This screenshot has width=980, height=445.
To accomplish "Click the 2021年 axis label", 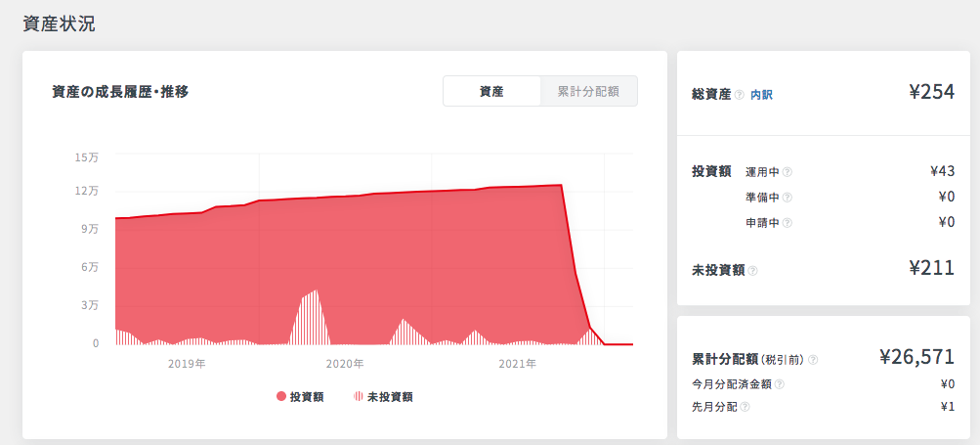I will (518, 363).
